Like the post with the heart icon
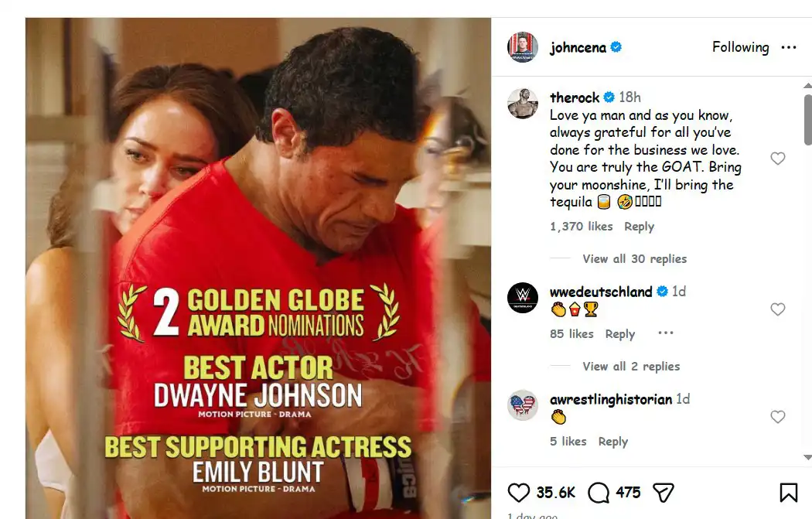Viewport: 812px width, 519px height. click(518, 493)
